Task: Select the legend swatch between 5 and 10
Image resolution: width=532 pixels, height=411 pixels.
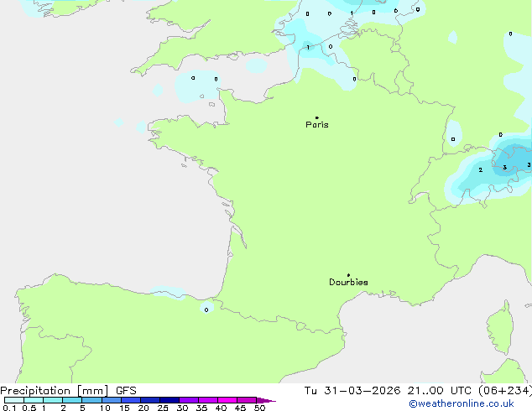Action: coord(92,401)
